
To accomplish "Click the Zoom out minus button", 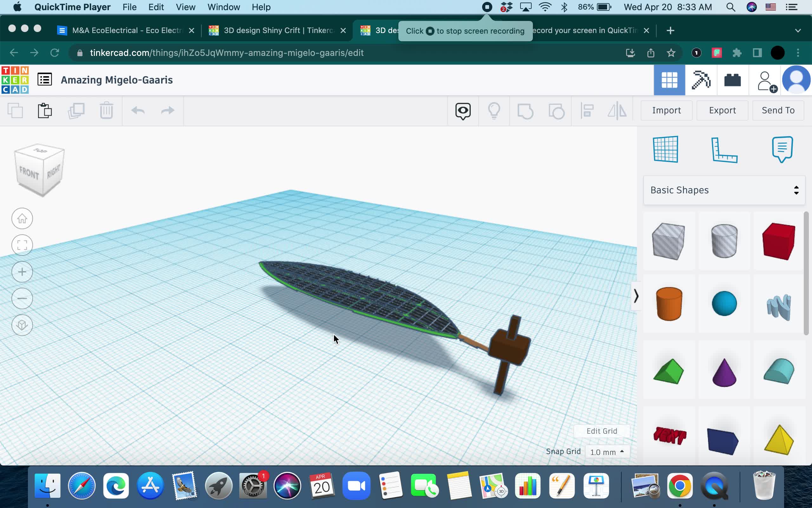I will tap(22, 298).
